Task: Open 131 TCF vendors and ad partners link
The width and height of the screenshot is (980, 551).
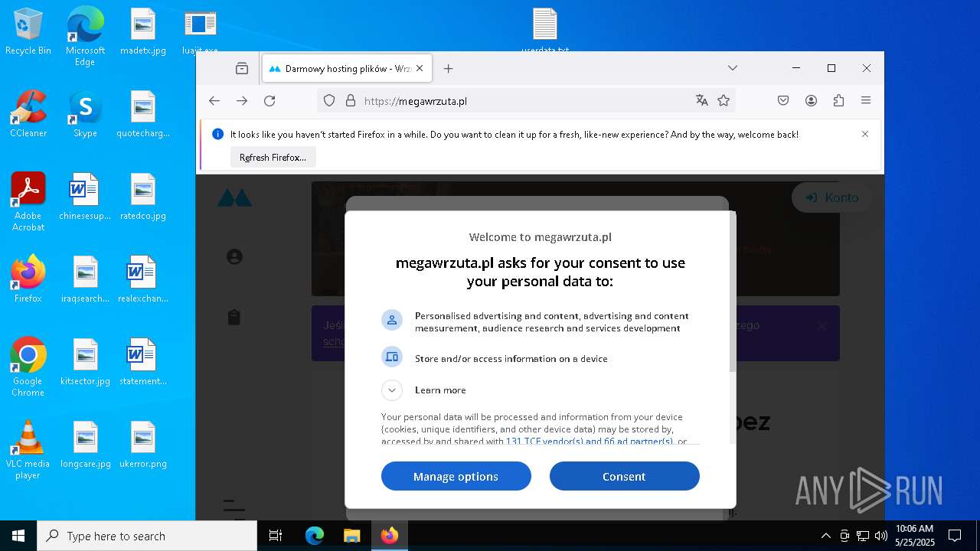Action: pos(590,442)
